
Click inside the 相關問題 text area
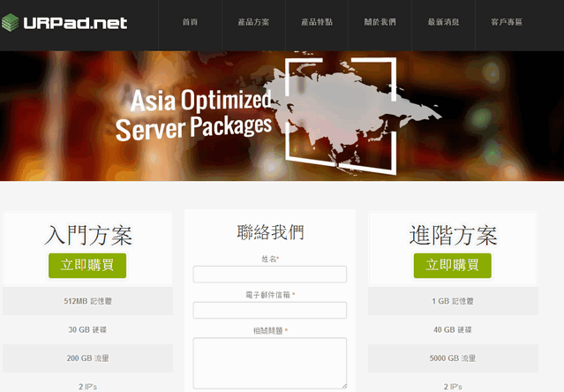pyautogui.click(x=270, y=363)
